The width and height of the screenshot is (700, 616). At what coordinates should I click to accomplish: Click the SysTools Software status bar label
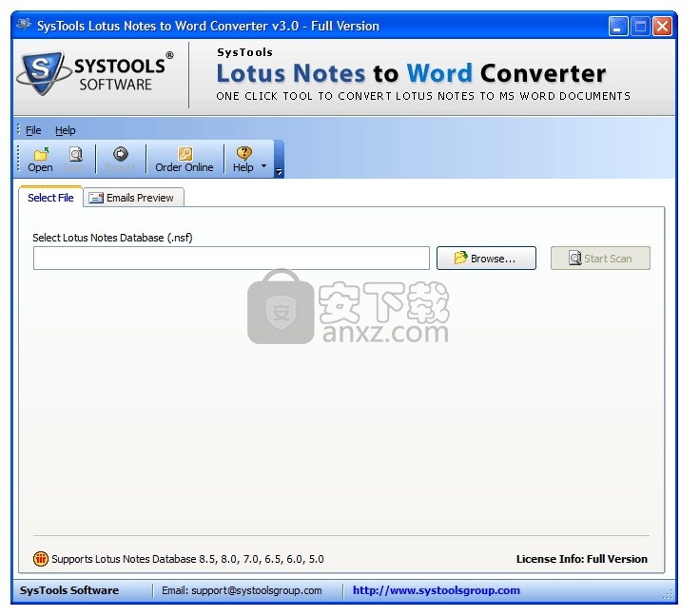pyautogui.click(x=69, y=590)
